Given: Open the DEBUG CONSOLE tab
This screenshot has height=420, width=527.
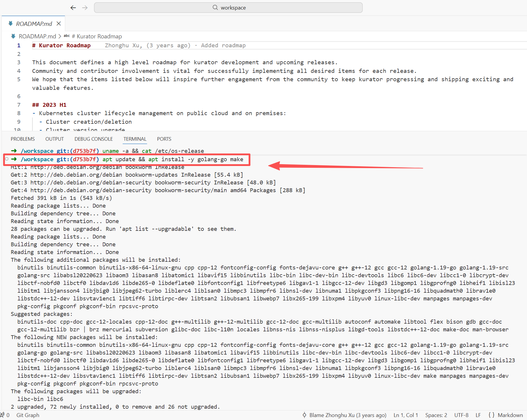Looking at the screenshot, I should pos(93,139).
